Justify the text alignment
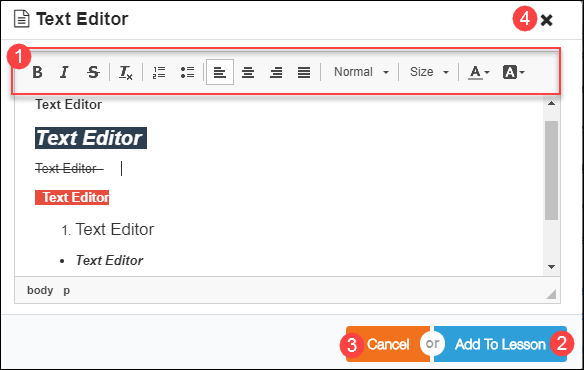The height and width of the screenshot is (370, 584). tap(304, 72)
